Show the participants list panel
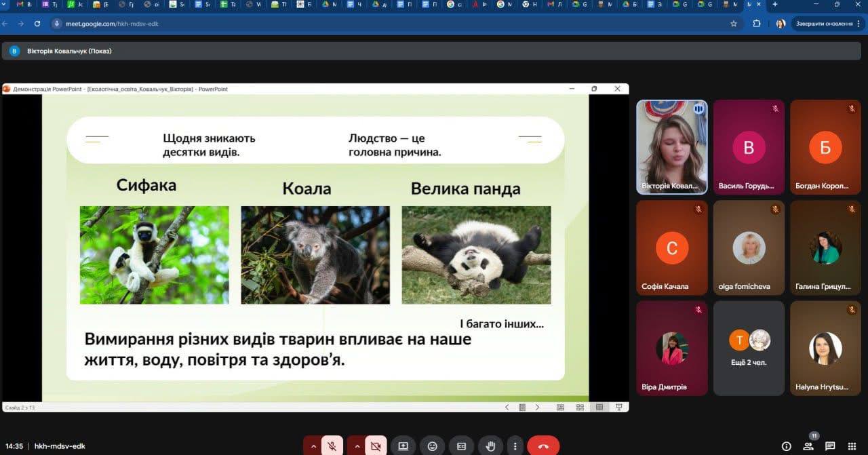The height and width of the screenshot is (455, 868). 808,446
